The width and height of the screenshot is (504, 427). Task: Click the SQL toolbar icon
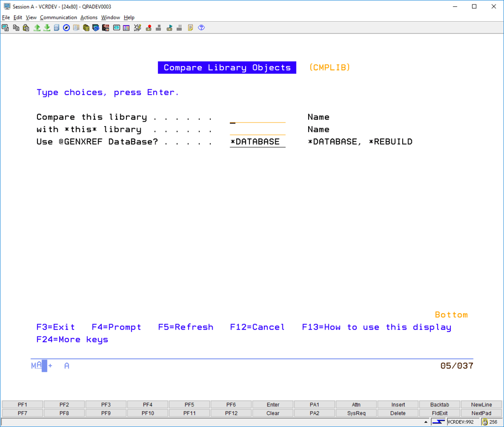coord(105,28)
